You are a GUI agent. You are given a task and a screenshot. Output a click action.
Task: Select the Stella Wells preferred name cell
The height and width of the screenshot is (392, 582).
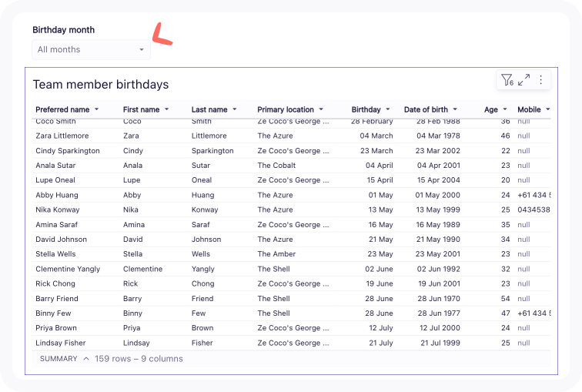(x=55, y=254)
